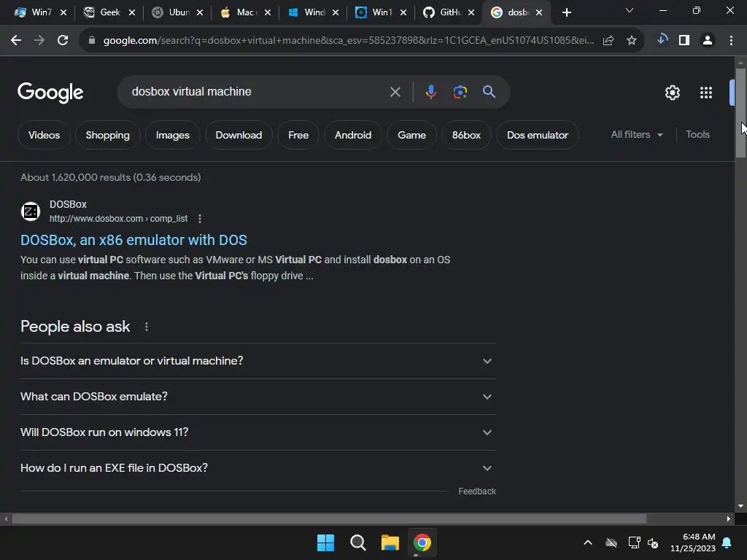View site information via the lock icon
747x560 pixels.
(x=91, y=41)
